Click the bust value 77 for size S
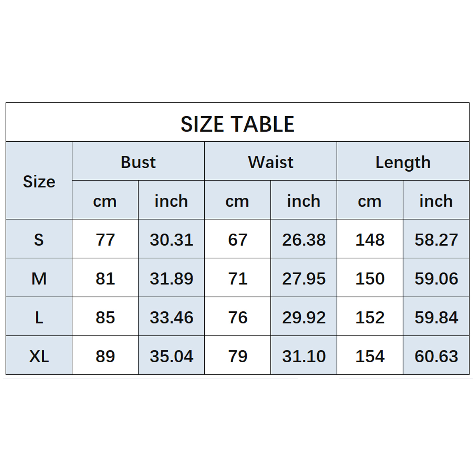Image resolution: width=476 pixels, height=476 pixels. 105,239
